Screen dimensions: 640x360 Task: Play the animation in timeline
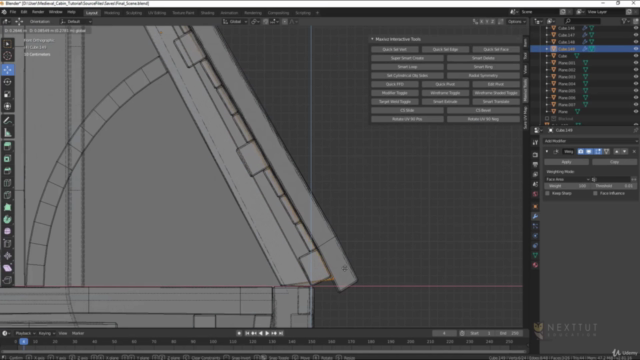[267, 333]
